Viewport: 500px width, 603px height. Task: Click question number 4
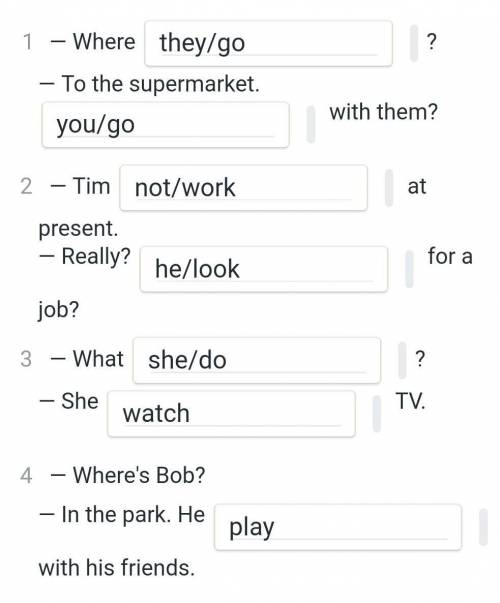26,475
